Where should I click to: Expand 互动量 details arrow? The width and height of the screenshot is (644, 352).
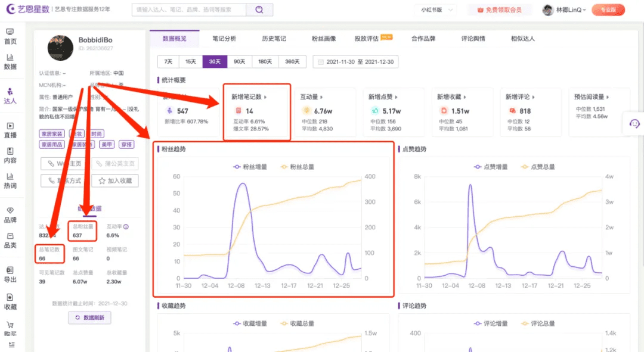[x=321, y=97]
